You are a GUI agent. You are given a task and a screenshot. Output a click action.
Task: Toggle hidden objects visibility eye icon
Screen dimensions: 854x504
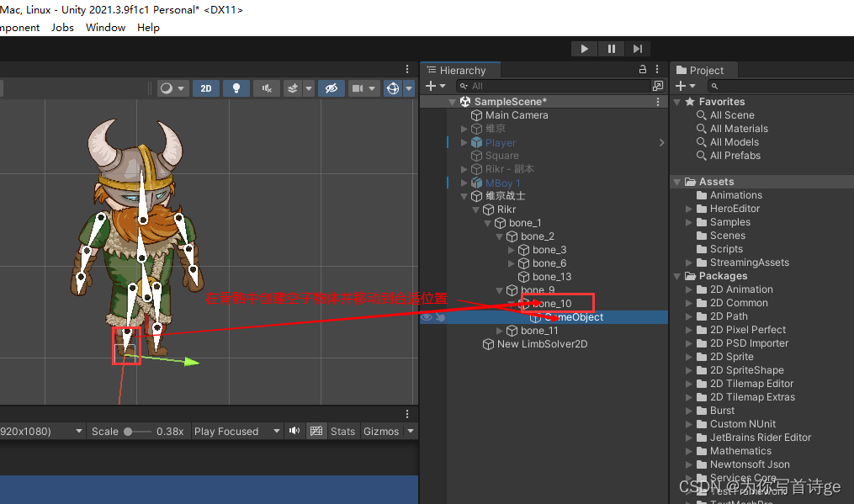click(x=332, y=88)
